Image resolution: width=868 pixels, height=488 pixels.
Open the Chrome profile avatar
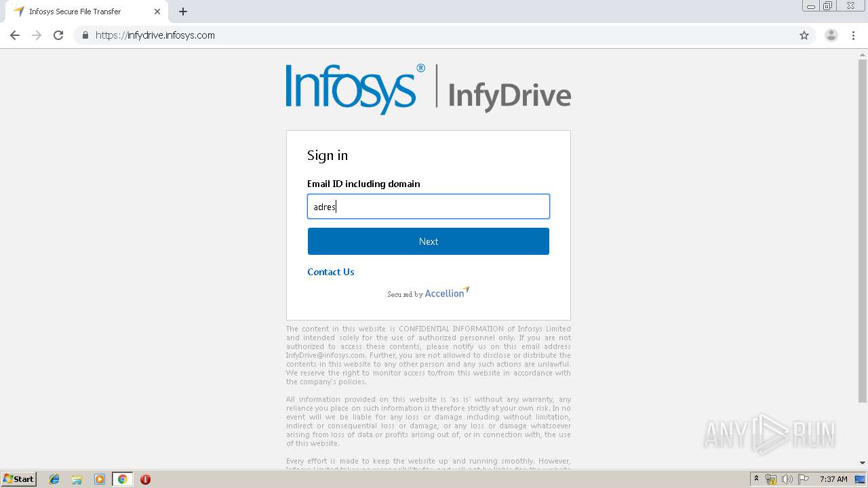click(831, 35)
